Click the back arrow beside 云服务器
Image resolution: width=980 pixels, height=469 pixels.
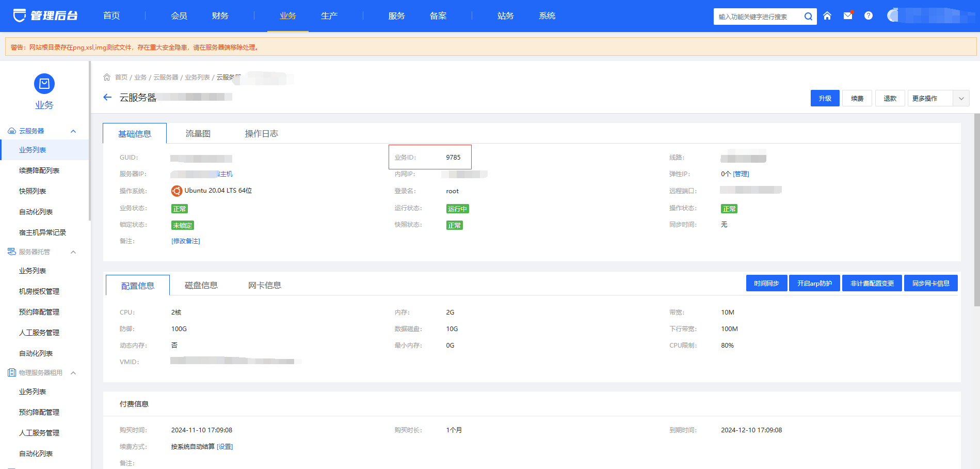[x=107, y=97]
